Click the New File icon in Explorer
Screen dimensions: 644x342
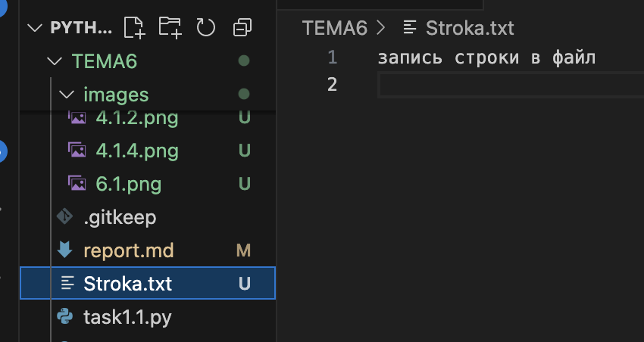(x=134, y=28)
